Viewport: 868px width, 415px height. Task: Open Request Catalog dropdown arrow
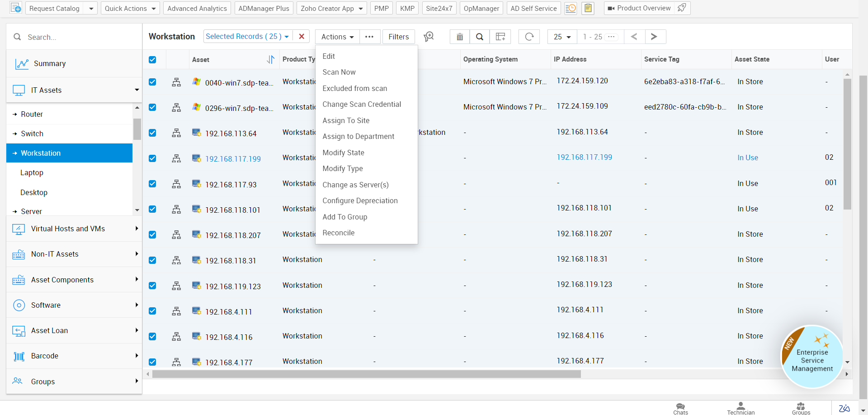(91, 9)
